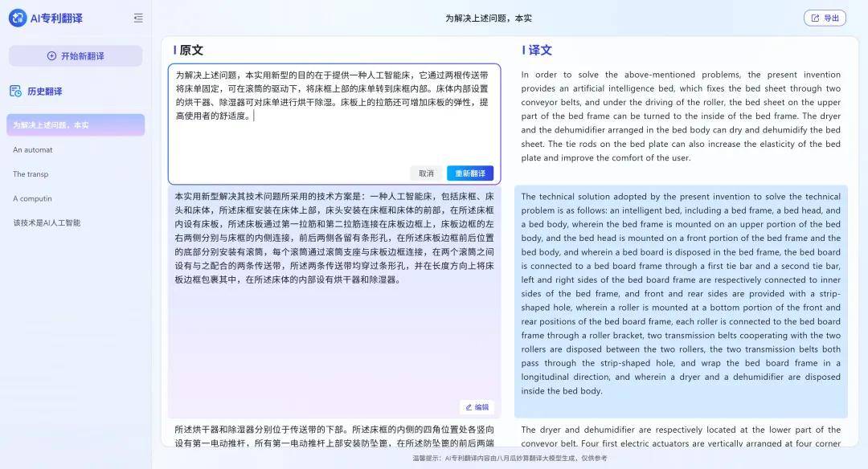Click the pencil icon on 编辑 button

point(469,407)
